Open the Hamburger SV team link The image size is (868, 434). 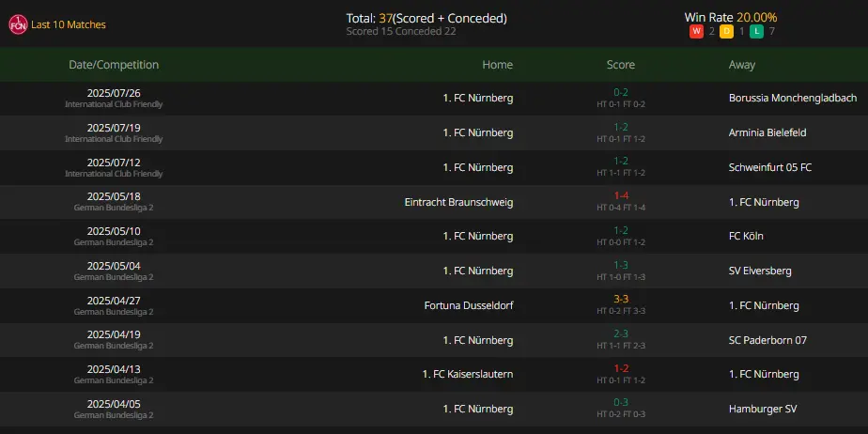click(763, 409)
